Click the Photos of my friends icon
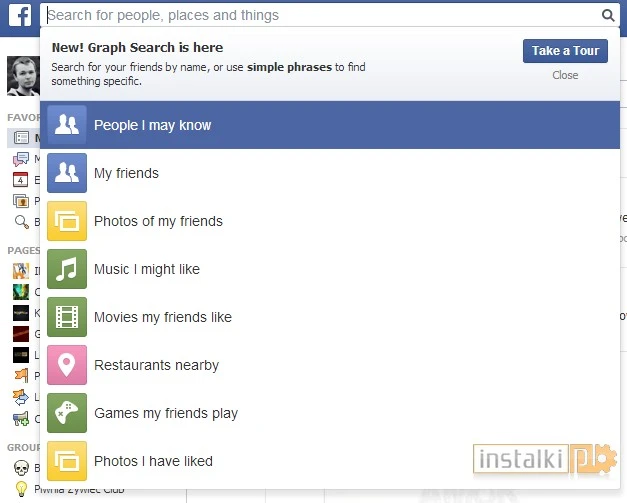The image size is (627, 503). [67, 221]
